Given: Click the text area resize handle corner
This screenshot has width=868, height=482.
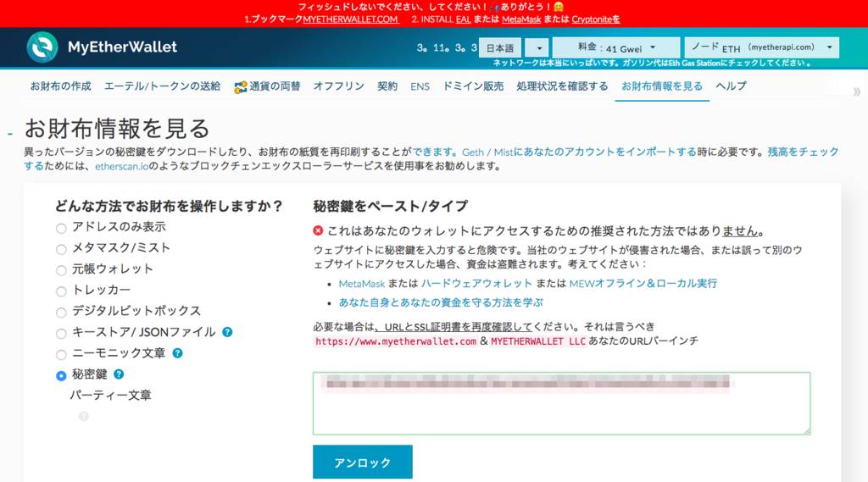Looking at the screenshot, I should [807, 430].
